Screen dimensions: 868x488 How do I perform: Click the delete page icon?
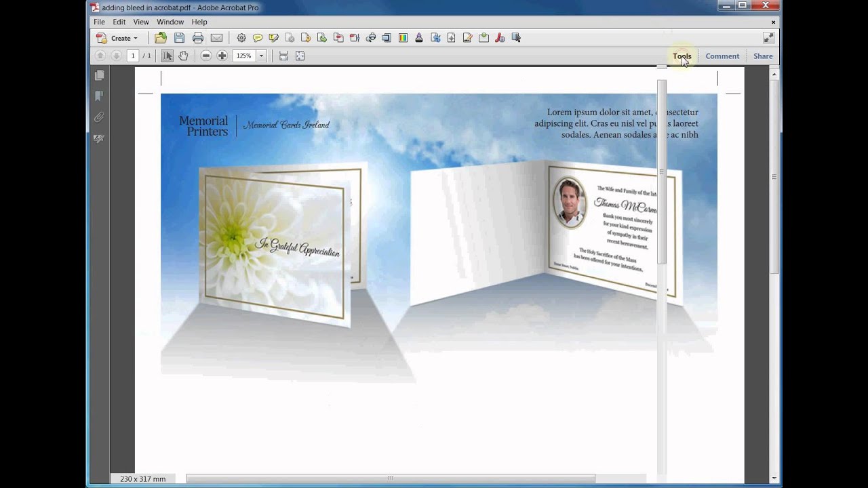(290, 38)
